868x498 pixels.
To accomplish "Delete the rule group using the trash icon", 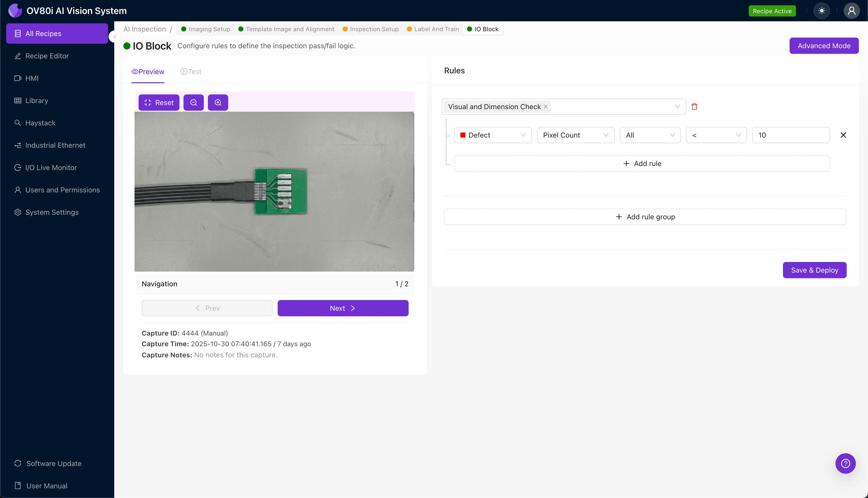I will (695, 106).
